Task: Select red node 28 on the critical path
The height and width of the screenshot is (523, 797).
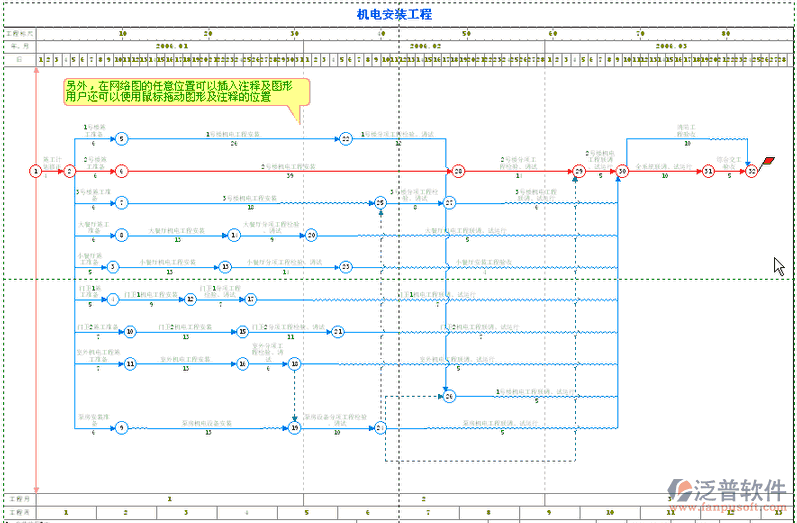Action: (x=457, y=171)
